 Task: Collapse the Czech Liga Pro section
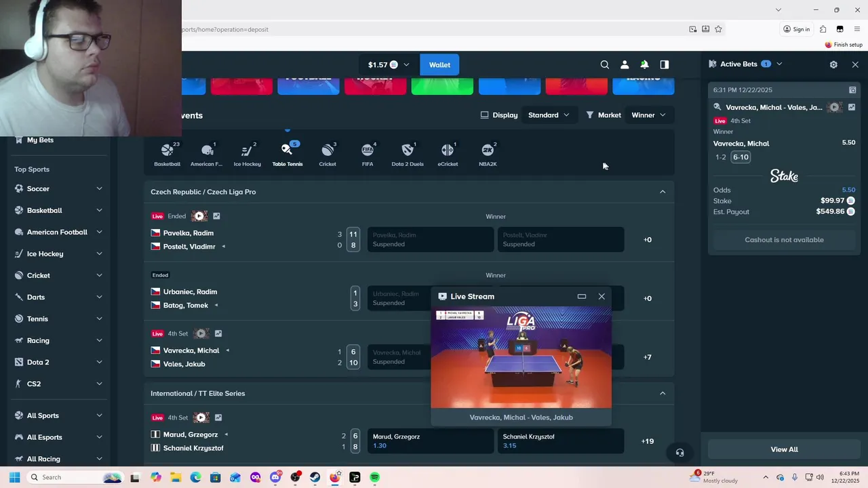coord(663,192)
